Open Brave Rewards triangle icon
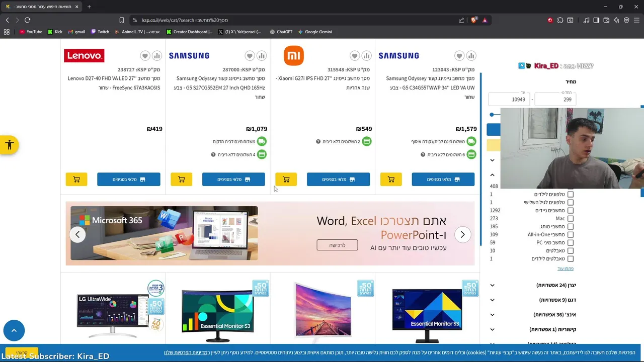This screenshot has height=362, width=644. 485,20
